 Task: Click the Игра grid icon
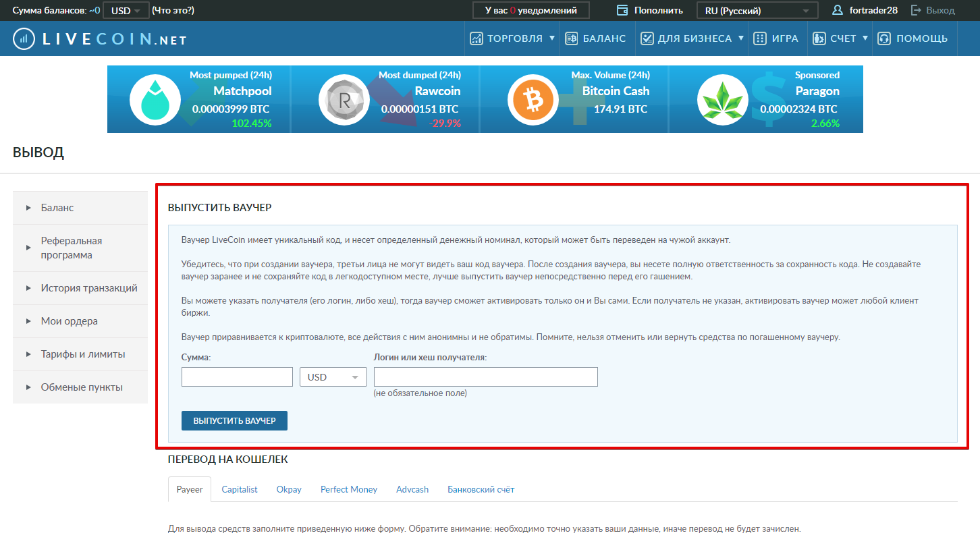click(x=760, y=38)
